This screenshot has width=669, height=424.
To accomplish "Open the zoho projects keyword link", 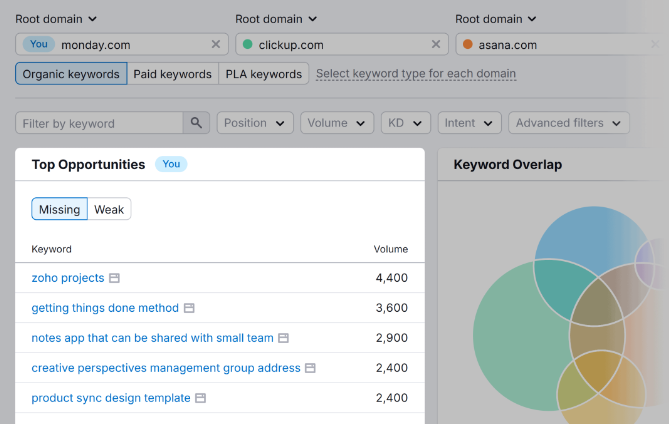I will [x=68, y=278].
